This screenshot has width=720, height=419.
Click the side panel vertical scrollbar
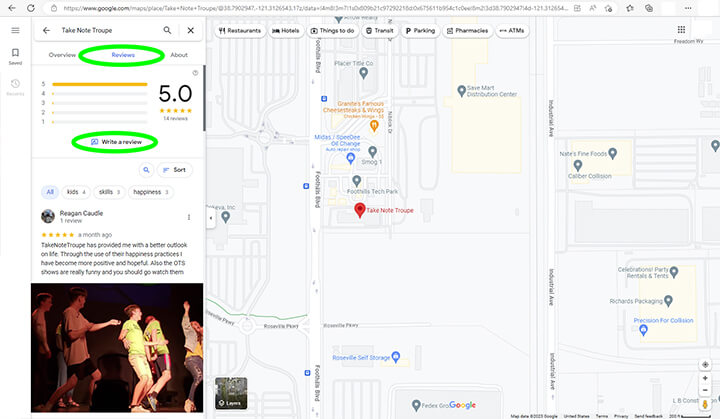click(x=204, y=97)
